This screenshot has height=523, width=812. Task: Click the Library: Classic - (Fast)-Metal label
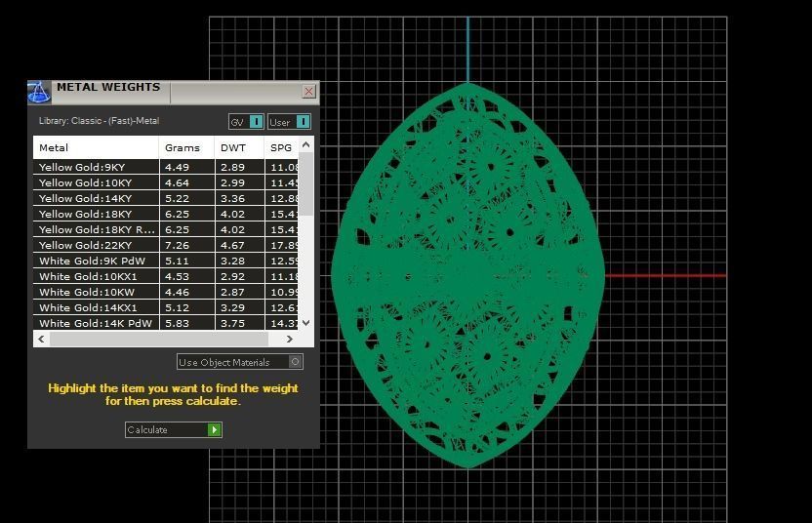click(x=99, y=121)
